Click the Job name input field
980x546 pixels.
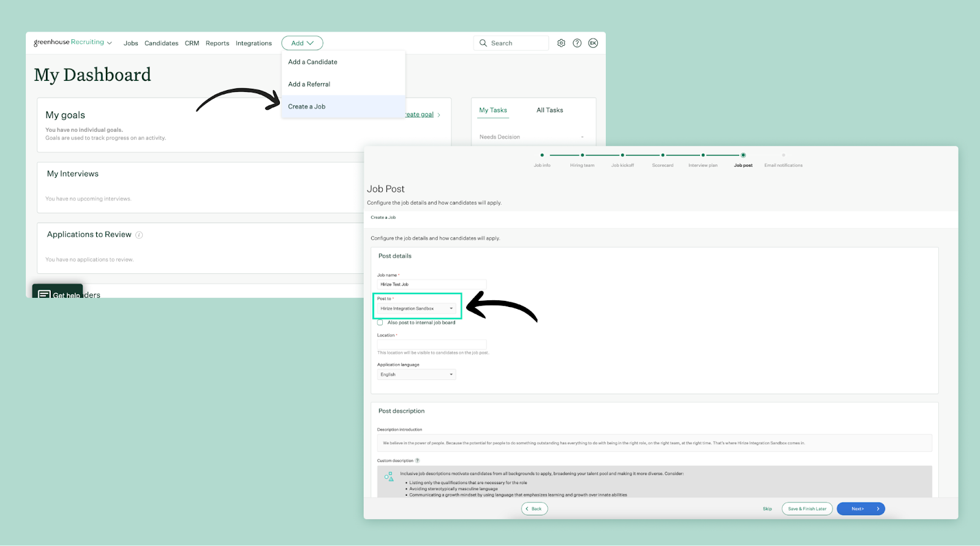[x=432, y=284]
